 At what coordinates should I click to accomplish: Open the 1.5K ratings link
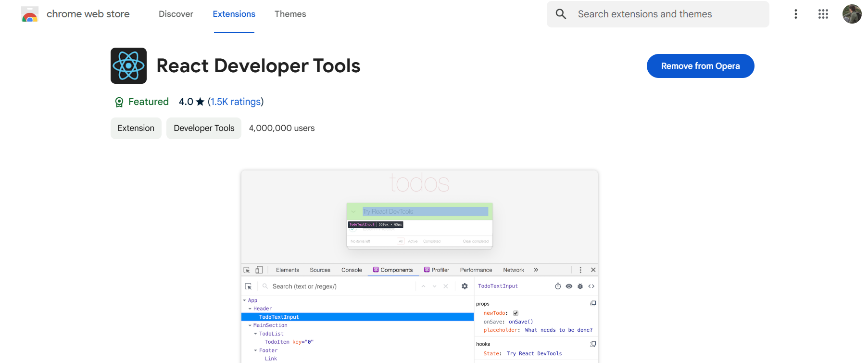[236, 102]
